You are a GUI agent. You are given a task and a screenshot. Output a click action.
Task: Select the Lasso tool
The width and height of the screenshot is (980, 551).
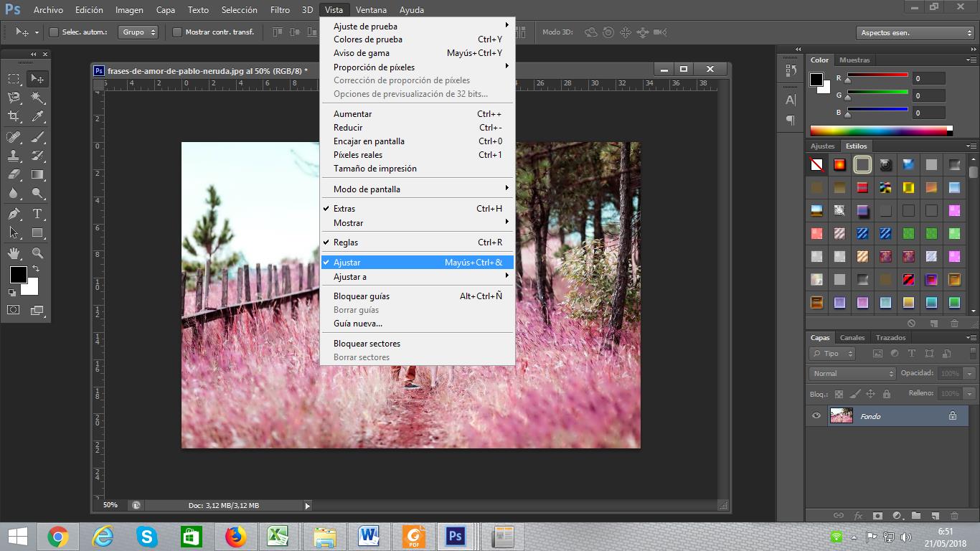pyautogui.click(x=14, y=97)
